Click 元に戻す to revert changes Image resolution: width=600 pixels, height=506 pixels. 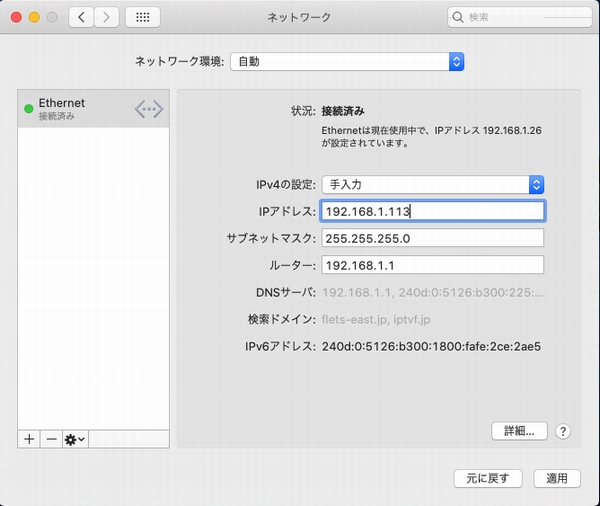pyautogui.click(x=488, y=478)
